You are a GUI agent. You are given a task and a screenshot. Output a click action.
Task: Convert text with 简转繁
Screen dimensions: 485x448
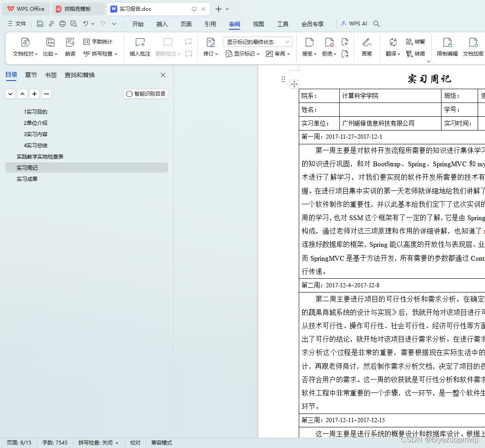tap(415, 42)
